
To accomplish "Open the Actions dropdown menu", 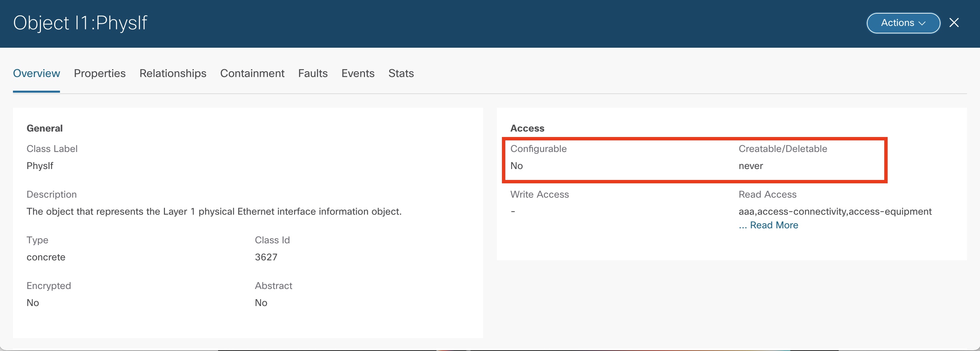I will [903, 23].
